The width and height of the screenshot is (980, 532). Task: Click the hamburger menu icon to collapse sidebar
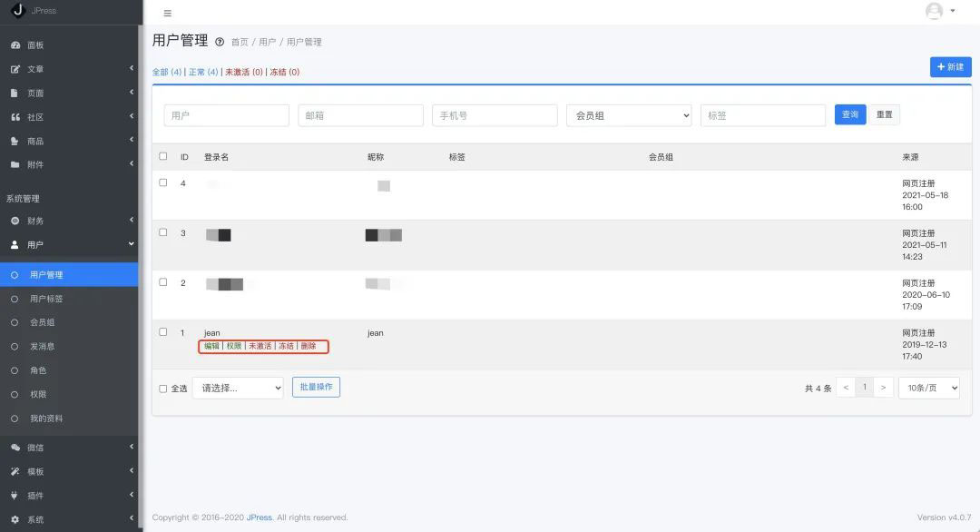coord(167,14)
